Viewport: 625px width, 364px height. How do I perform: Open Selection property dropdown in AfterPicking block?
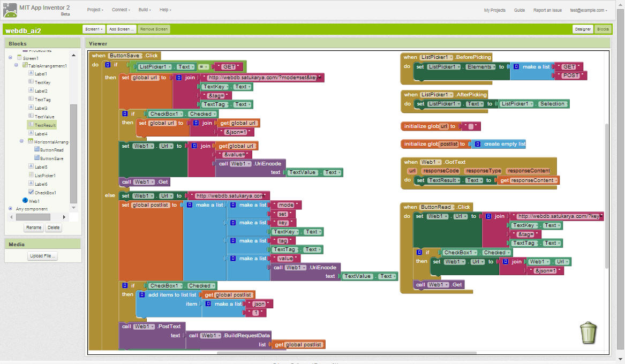(552, 103)
